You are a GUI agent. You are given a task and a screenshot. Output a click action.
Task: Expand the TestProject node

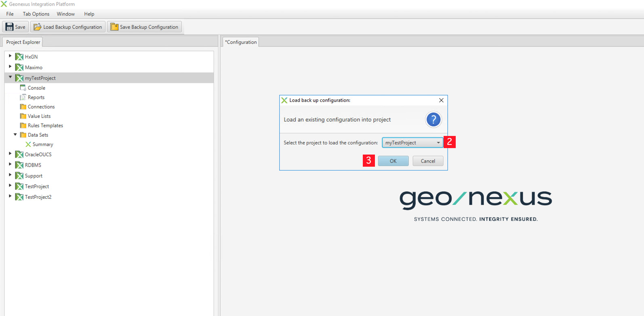tap(10, 186)
